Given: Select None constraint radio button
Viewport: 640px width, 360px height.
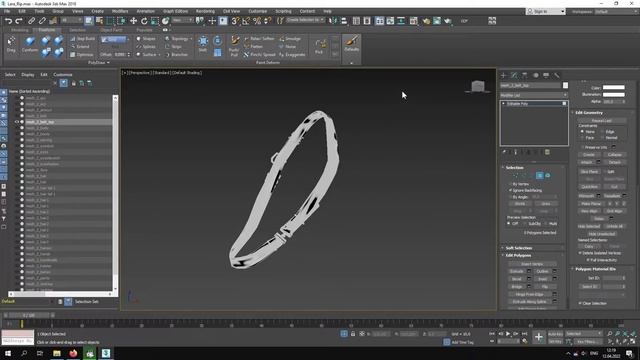Looking at the screenshot, I should 582,131.
